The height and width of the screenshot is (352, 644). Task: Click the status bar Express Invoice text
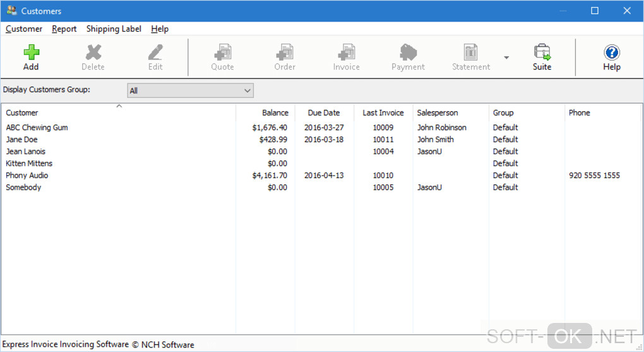point(98,344)
